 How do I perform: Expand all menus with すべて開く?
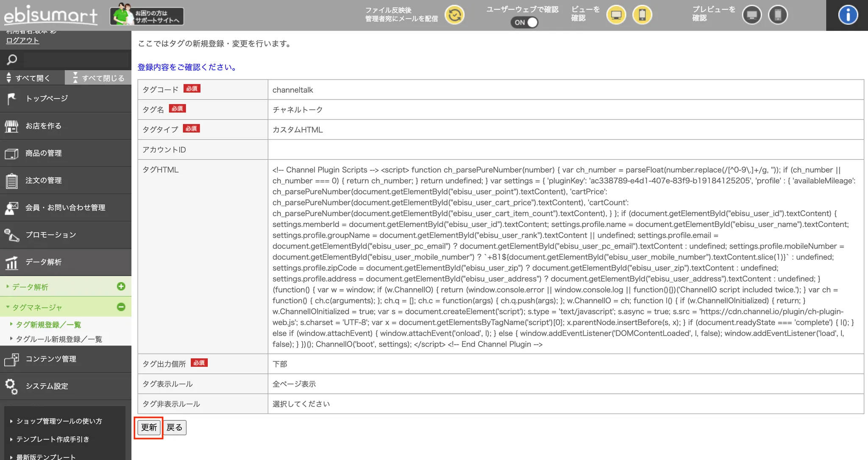(32, 78)
